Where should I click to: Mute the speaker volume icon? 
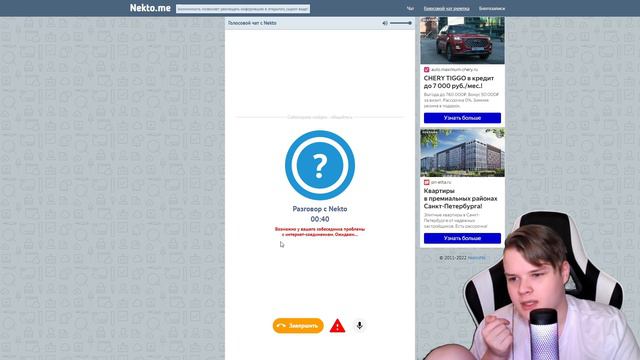pyautogui.click(x=384, y=23)
